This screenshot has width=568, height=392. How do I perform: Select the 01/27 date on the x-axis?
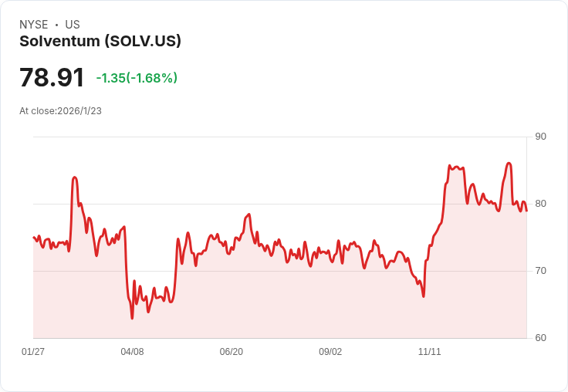pyautogui.click(x=33, y=352)
